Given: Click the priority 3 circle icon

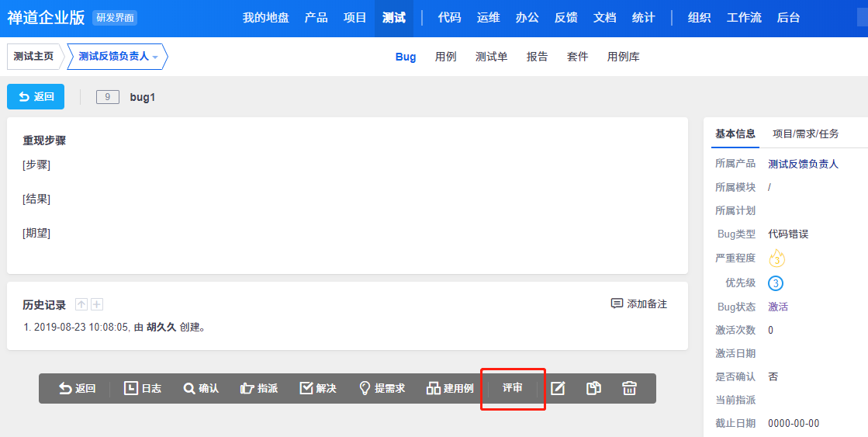Looking at the screenshot, I should point(776,283).
